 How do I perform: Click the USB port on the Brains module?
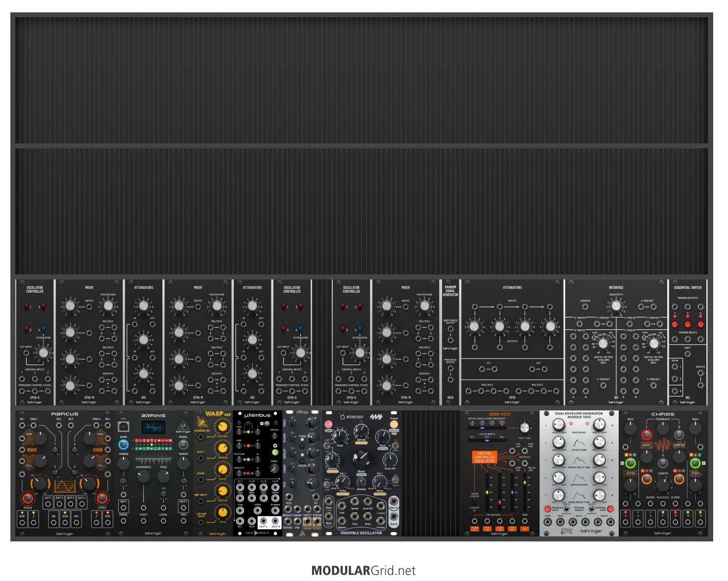point(124,426)
